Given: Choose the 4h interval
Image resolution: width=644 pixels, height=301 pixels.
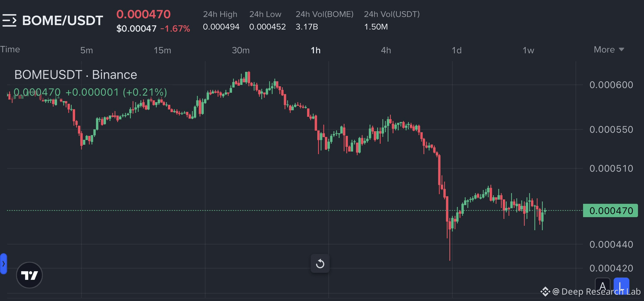Looking at the screenshot, I should point(386,50).
